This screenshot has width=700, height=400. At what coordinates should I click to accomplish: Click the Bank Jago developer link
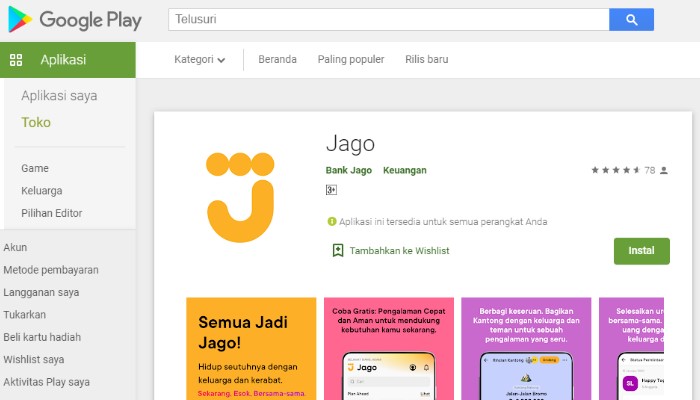click(x=349, y=170)
